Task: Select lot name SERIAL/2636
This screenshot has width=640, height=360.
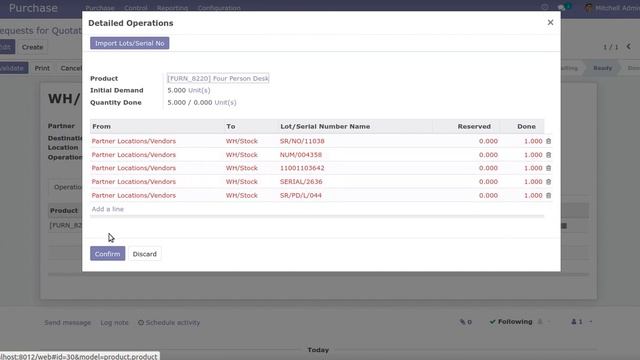Action: coord(301,182)
